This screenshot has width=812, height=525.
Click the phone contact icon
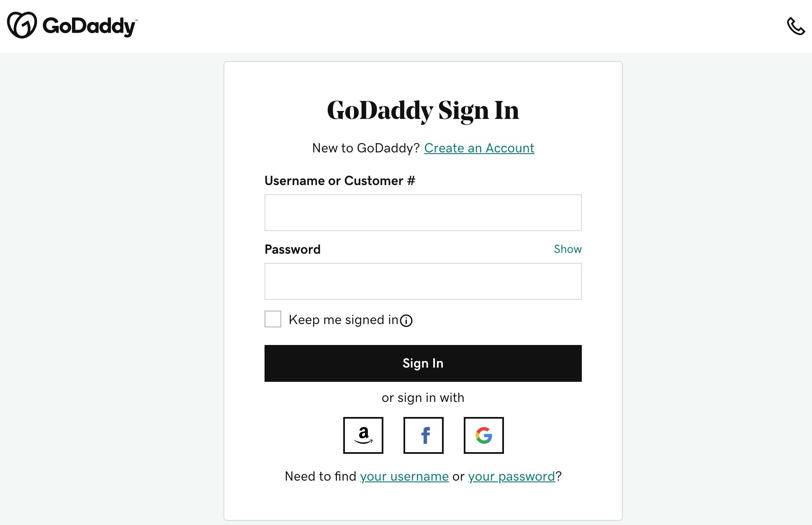796,26
